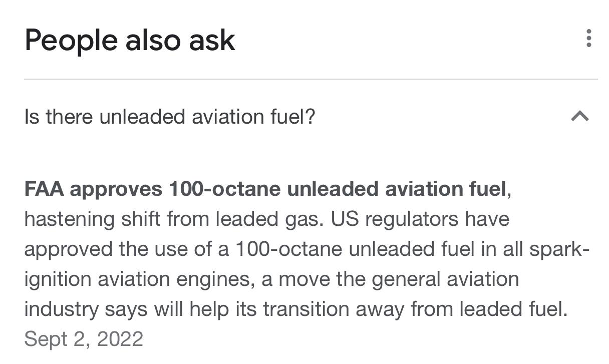Click the 'Sept 2, 2022' date
The height and width of the screenshot is (364, 609).
point(84,339)
